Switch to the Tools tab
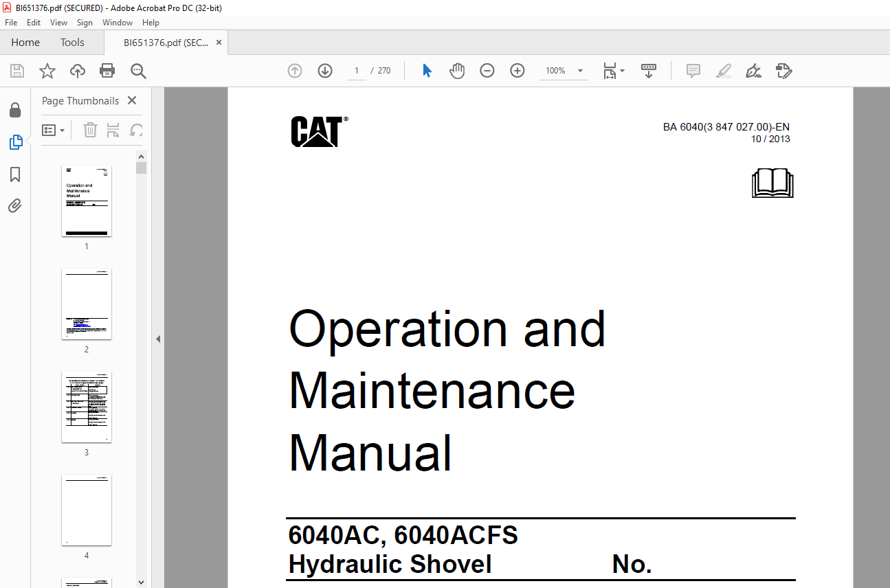 [x=72, y=42]
